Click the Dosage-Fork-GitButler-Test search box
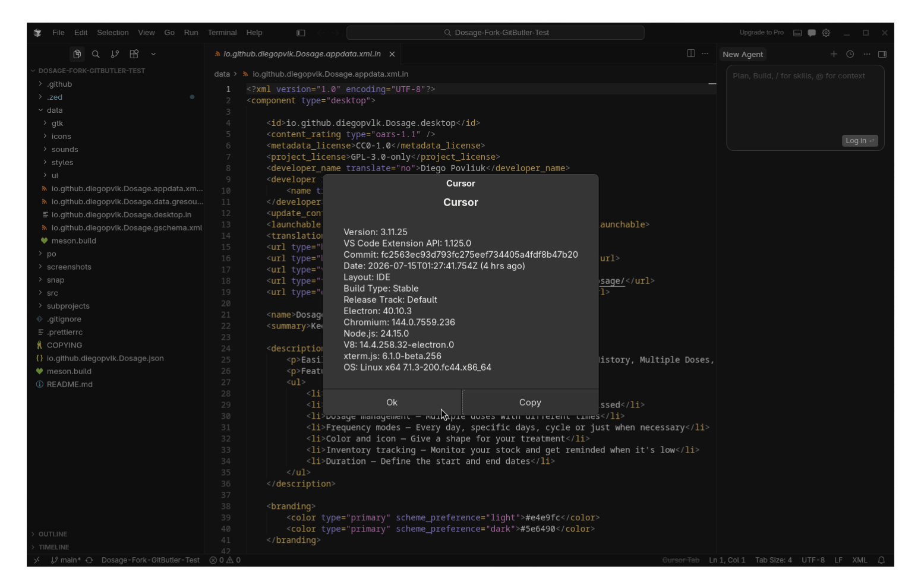The height and width of the screenshot is (588, 921). (x=496, y=33)
